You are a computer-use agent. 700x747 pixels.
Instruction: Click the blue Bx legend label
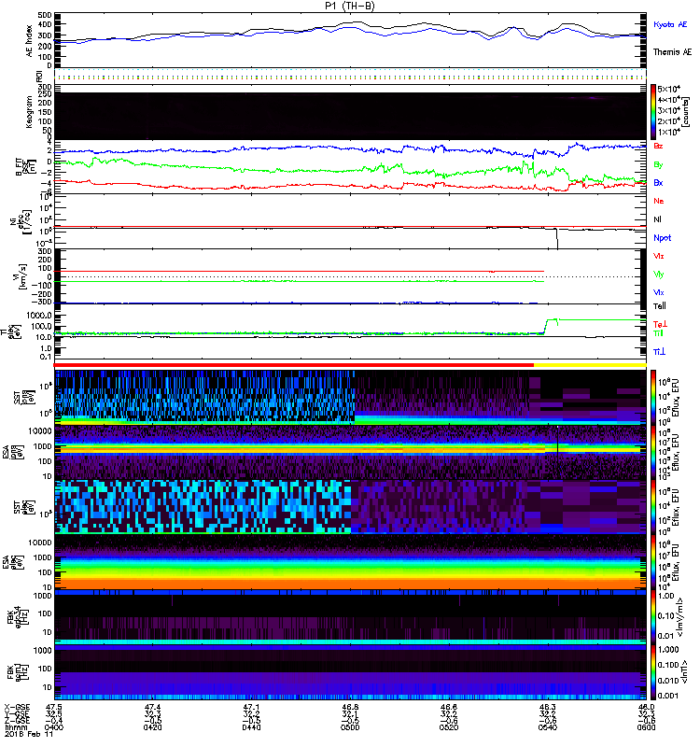pyautogui.click(x=658, y=183)
